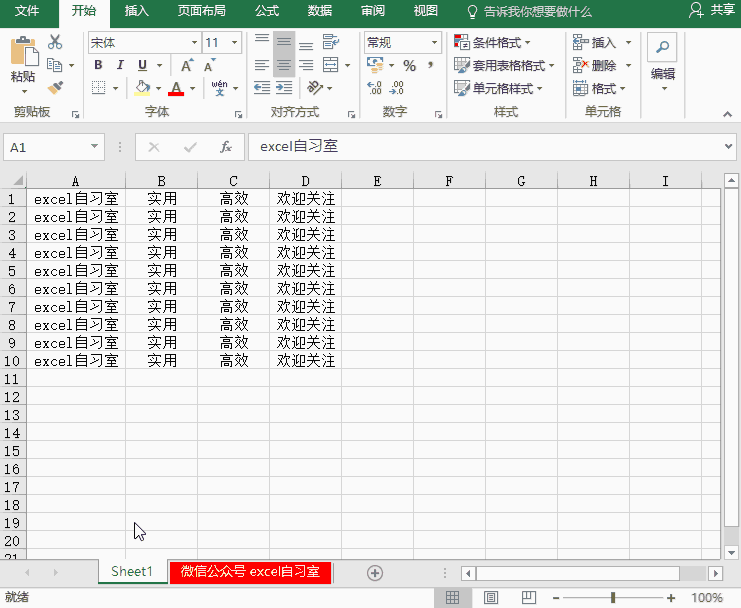741x608 pixels.
Task: Open the 文件 File tab
Action: coord(27,11)
